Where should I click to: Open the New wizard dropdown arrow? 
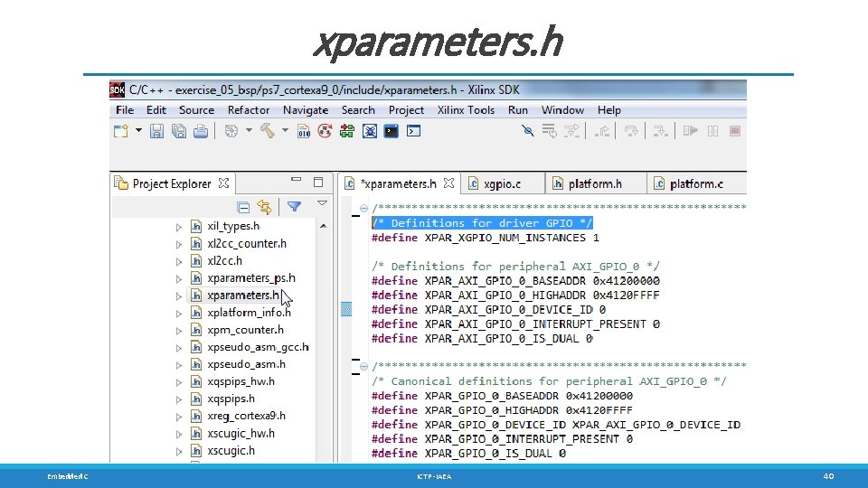pos(138,130)
